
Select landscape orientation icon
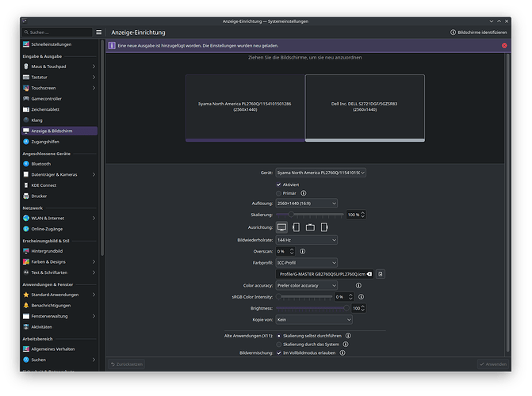click(x=281, y=227)
